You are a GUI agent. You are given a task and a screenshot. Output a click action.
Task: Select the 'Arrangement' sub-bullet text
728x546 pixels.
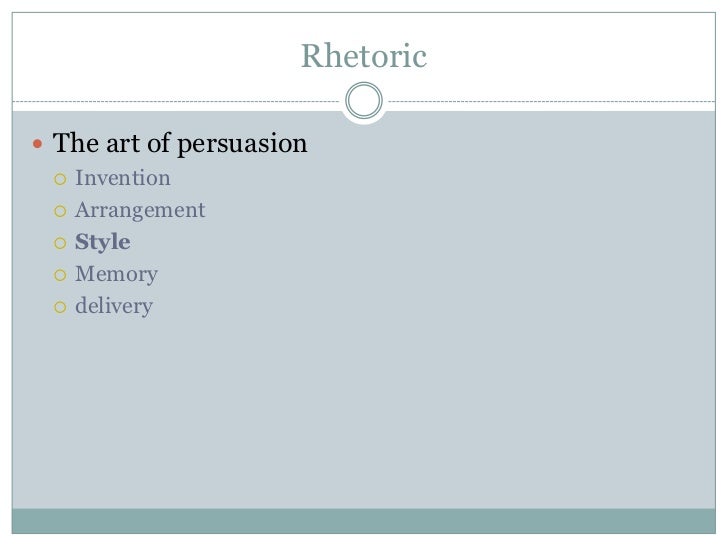139,211
